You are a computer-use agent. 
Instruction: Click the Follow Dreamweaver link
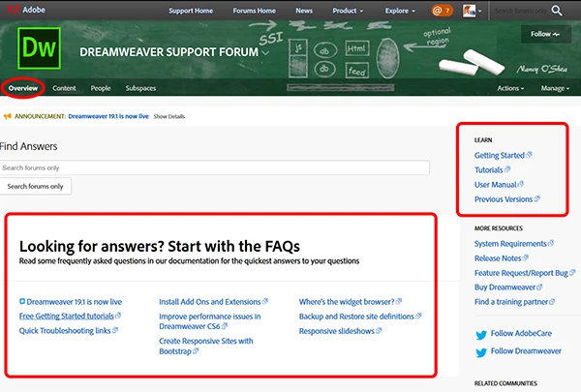[x=526, y=351]
